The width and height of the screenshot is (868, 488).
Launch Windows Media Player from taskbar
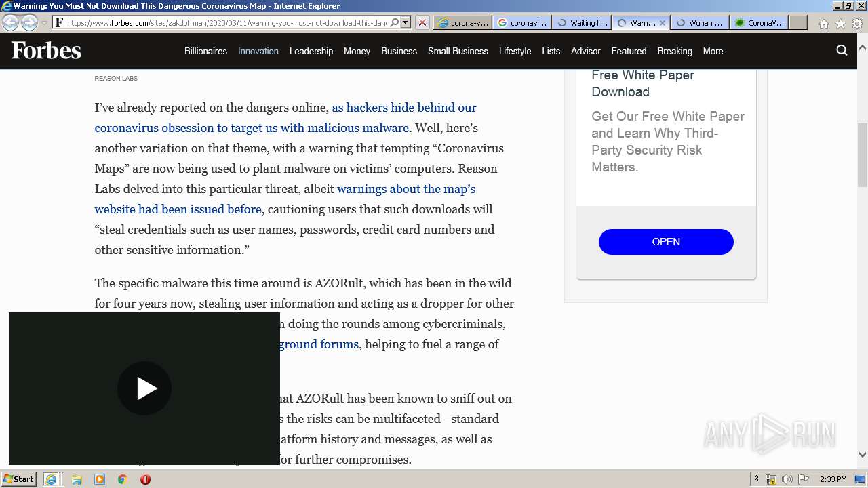(x=100, y=479)
